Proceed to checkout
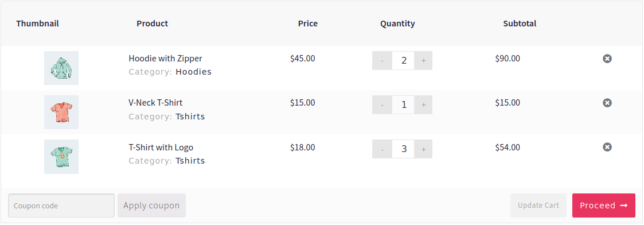Screen dimensions: 644x225 point(604,205)
